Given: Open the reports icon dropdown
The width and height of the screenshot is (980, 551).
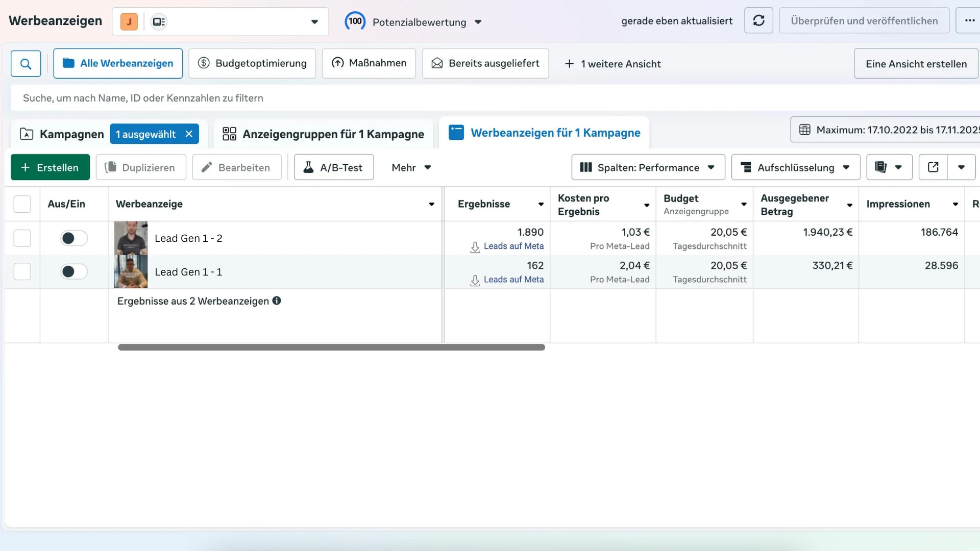Looking at the screenshot, I should coord(889,167).
